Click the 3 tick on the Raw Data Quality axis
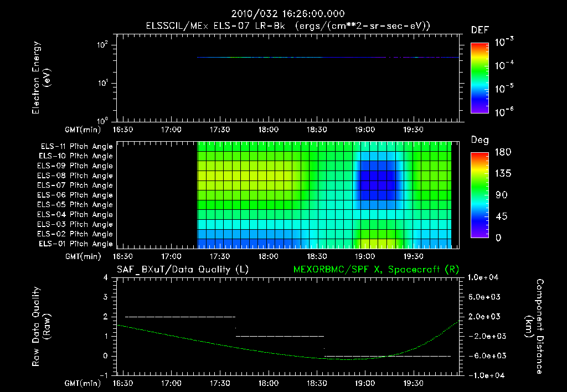 (106, 297)
